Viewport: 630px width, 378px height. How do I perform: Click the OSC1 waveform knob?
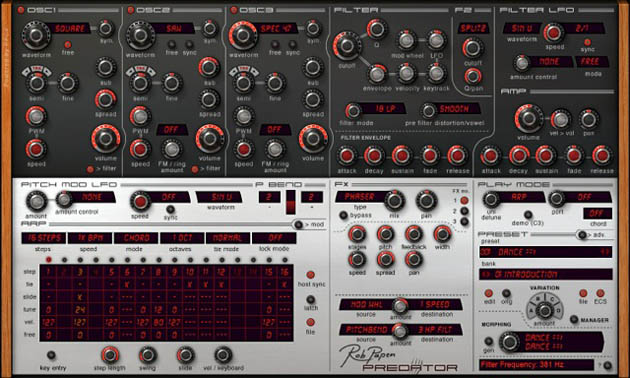(x=36, y=35)
